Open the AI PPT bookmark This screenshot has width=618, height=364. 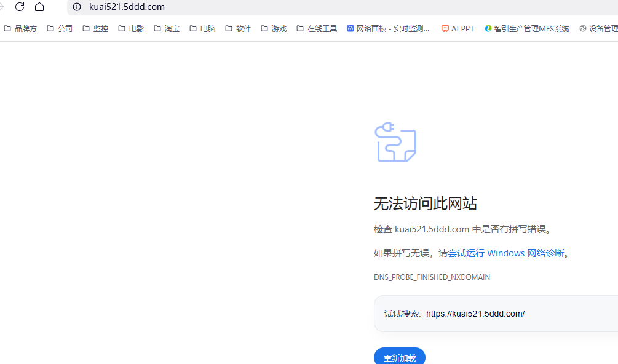pos(458,29)
